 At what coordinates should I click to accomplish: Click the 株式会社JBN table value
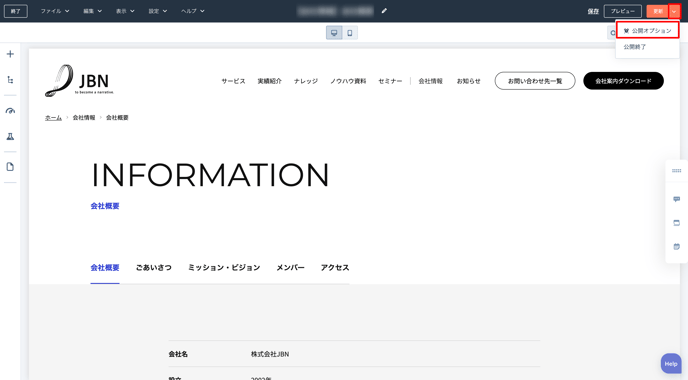coord(270,354)
